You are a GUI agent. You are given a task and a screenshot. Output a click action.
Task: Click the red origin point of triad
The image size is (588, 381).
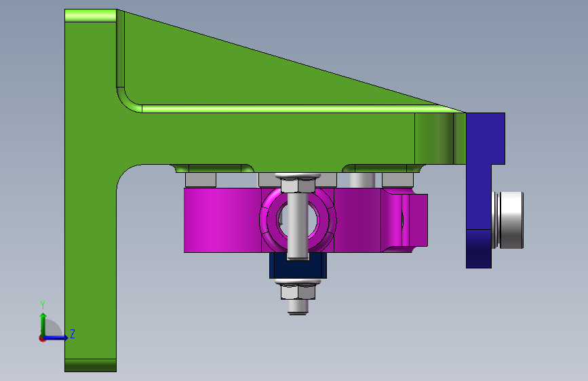tap(42, 338)
